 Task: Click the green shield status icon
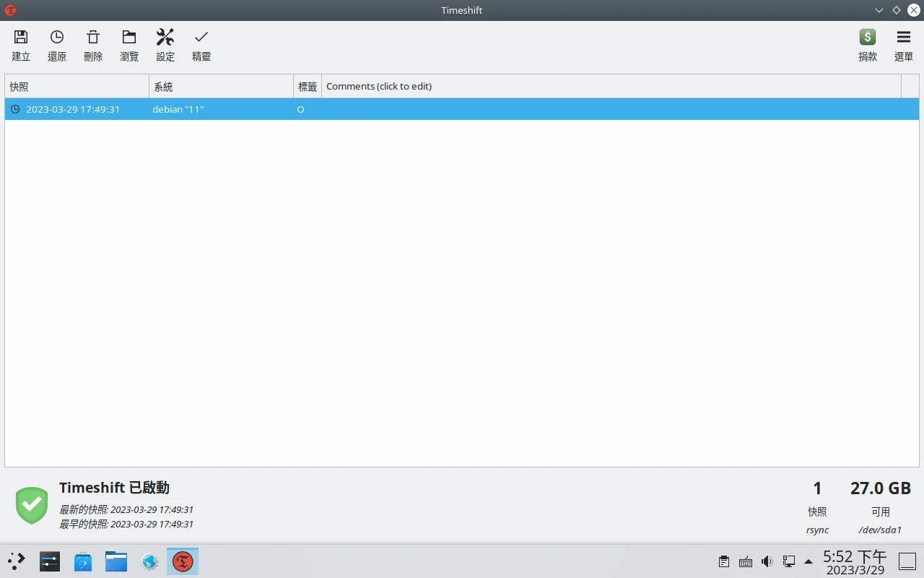[32, 505]
